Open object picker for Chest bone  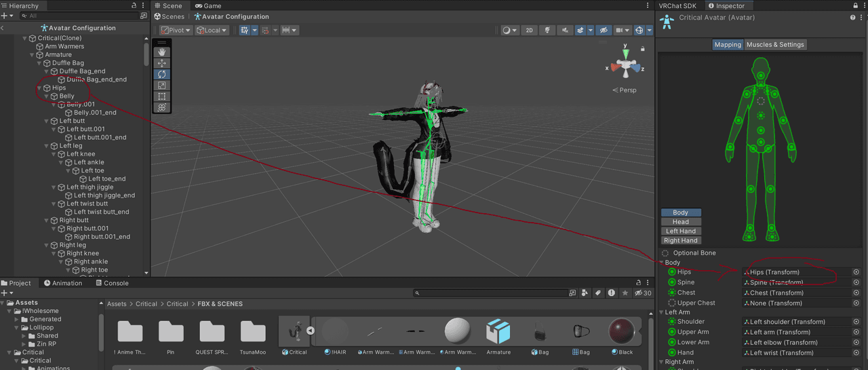click(x=856, y=293)
